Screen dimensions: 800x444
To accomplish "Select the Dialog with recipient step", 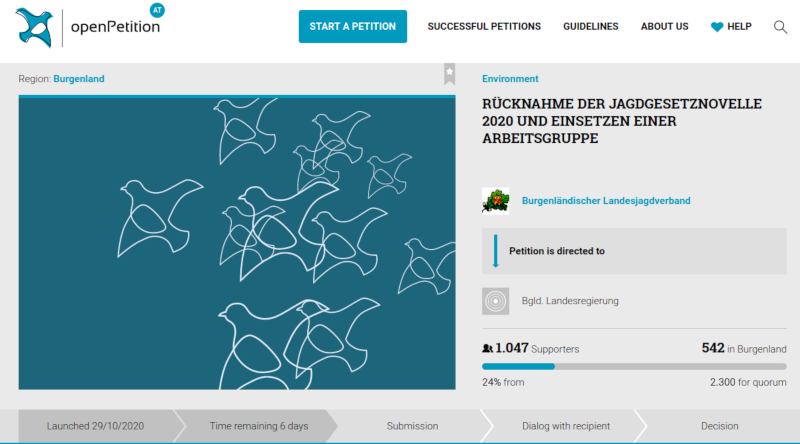I will point(566,426).
